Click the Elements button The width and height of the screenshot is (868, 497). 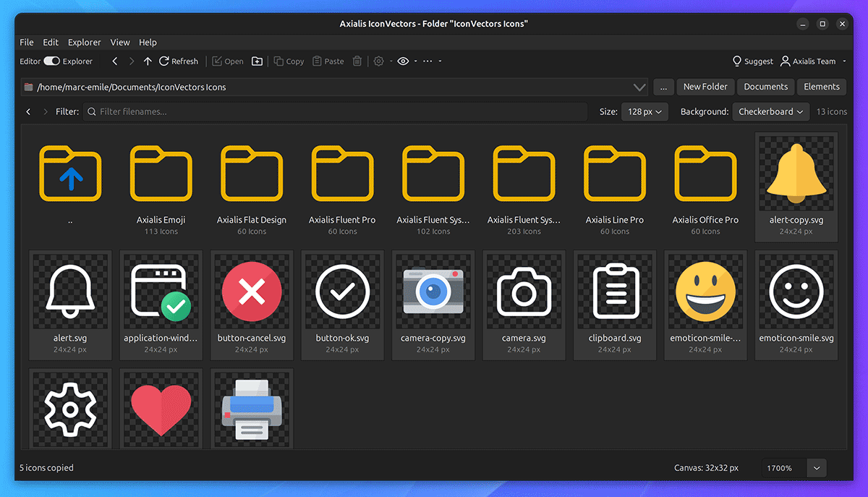coord(822,87)
